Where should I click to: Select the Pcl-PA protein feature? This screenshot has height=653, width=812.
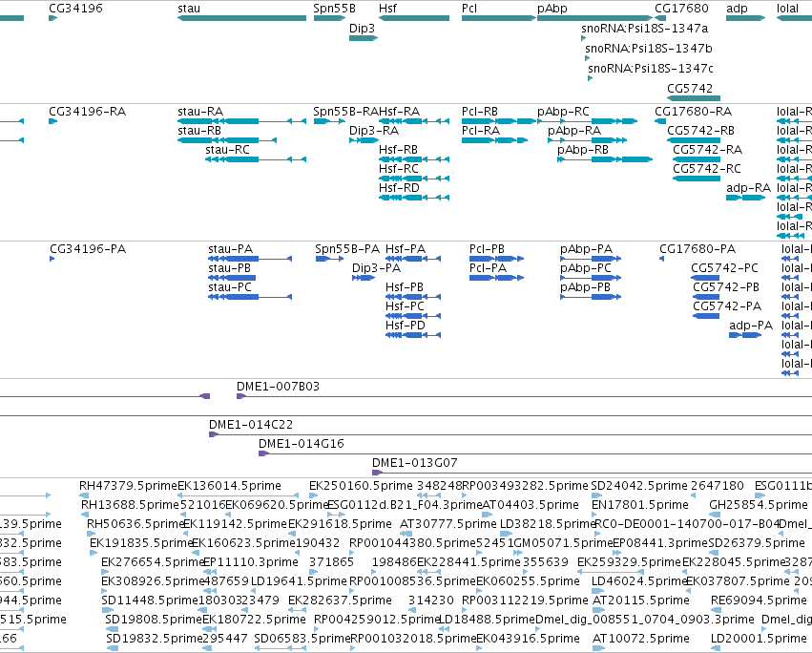[496, 278]
